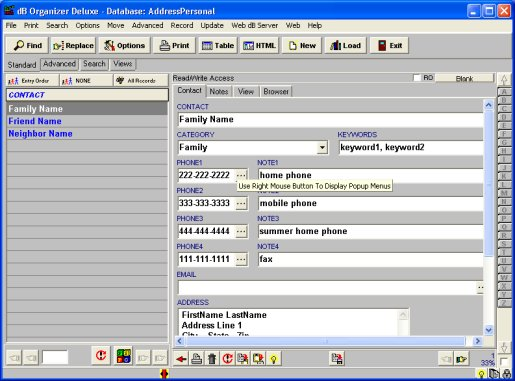
Task: Click the light bulb icon in record toolbar
Action: (274, 359)
